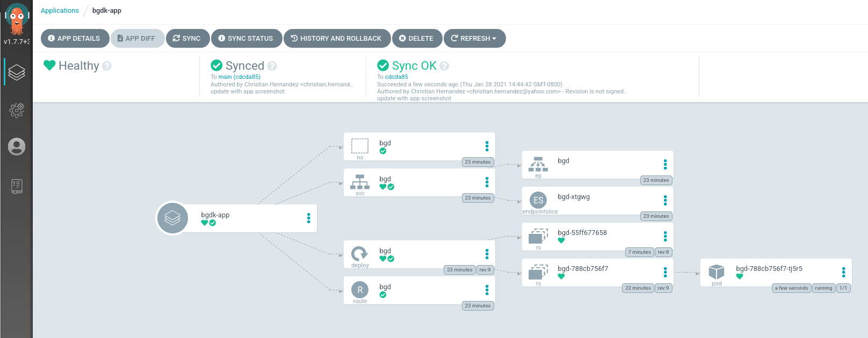Click help icon next to Synced
This screenshot has height=338, width=868.
click(272, 66)
